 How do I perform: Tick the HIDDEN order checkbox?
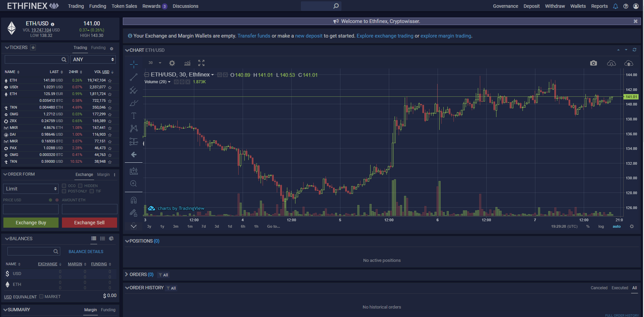click(80, 186)
